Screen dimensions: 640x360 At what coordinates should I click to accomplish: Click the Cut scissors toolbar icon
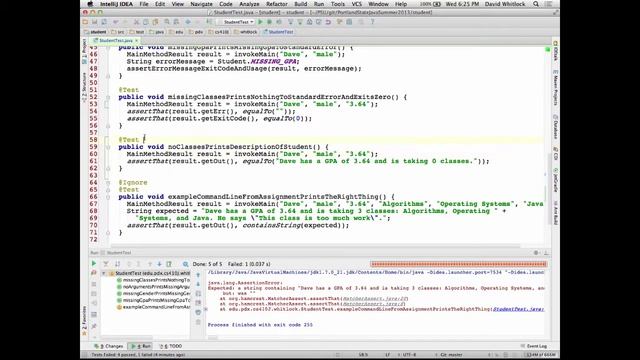tap(136, 22)
